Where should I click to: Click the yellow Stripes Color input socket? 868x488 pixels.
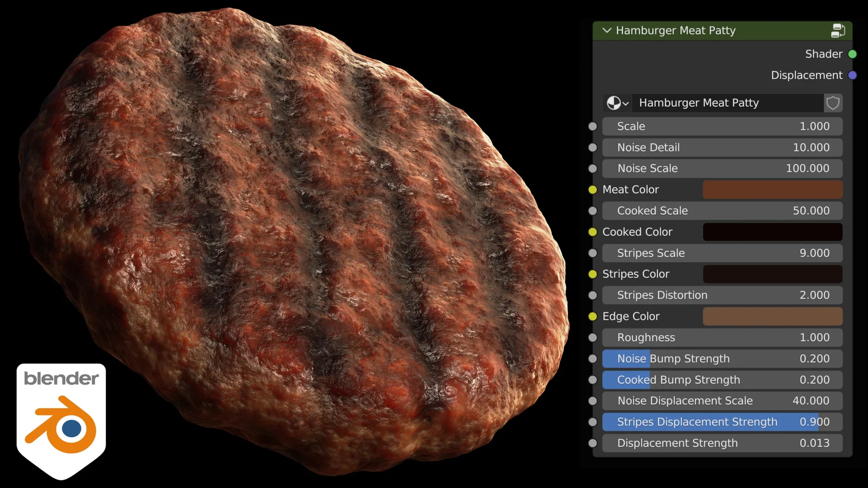click(x=592, y=274)
